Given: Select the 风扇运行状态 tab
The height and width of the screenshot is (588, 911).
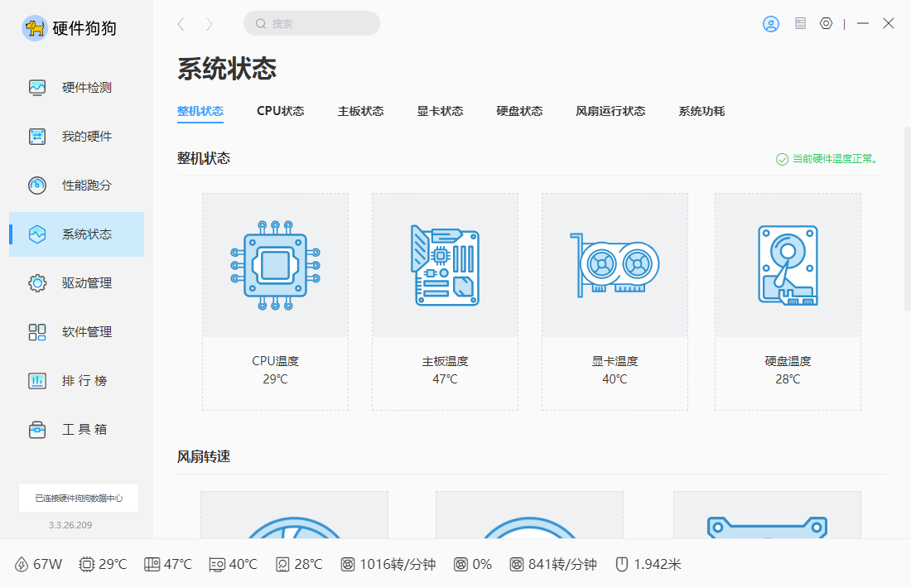Looking at the screenshot, I should pyautogui.click(x=610, y=110).
